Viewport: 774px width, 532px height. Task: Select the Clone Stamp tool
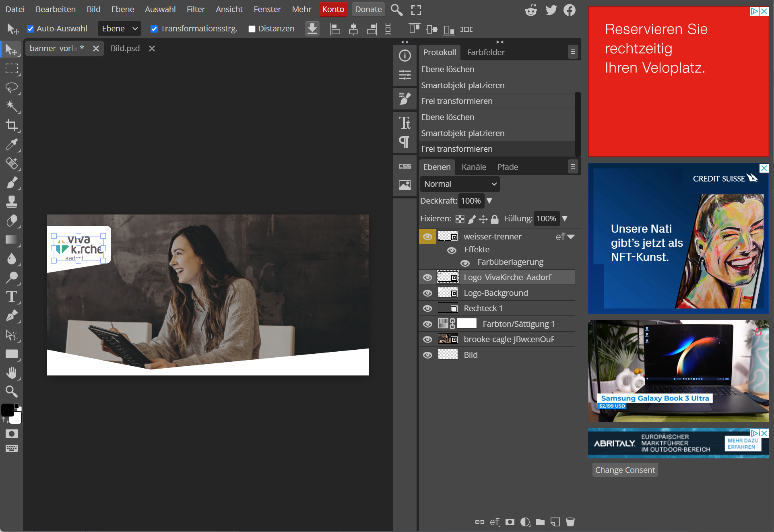tap(12, 201)
